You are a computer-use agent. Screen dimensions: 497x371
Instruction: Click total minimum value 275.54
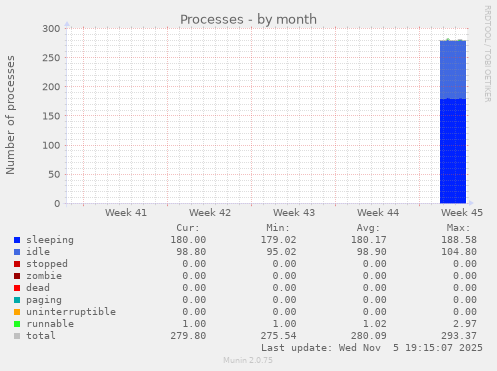pyautogui.click(x=278, y=336)
